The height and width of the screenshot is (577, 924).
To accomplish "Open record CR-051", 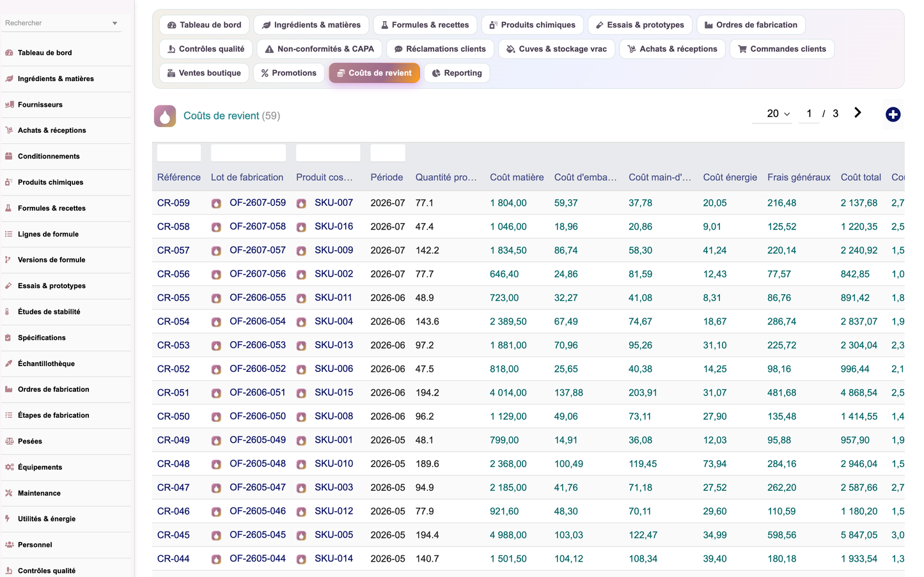I will [173, 392].
